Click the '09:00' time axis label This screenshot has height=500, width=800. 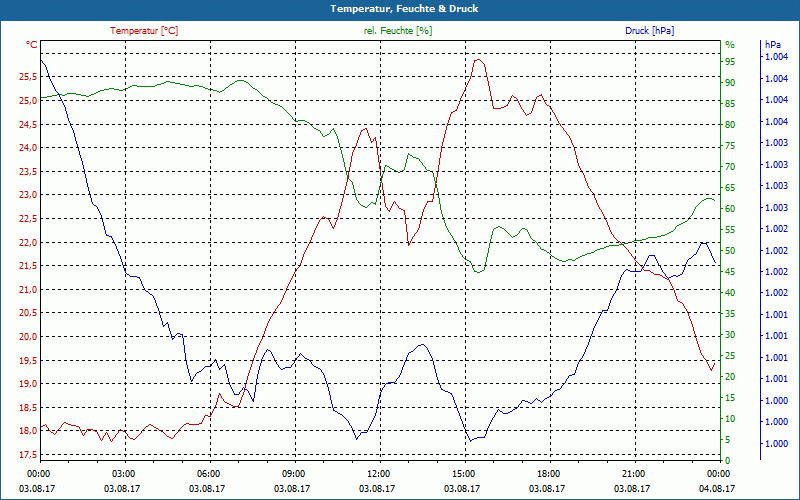pyautogui.click(x=292, y=474)
